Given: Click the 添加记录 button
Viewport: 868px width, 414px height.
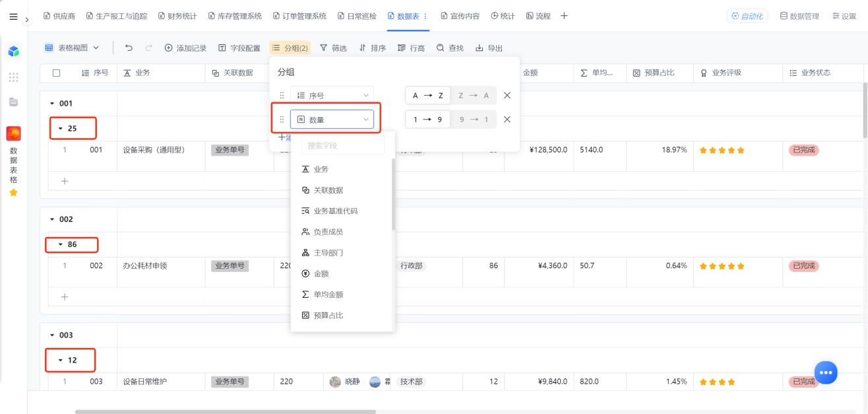Looking at the screenshot, I should [185, 48].
